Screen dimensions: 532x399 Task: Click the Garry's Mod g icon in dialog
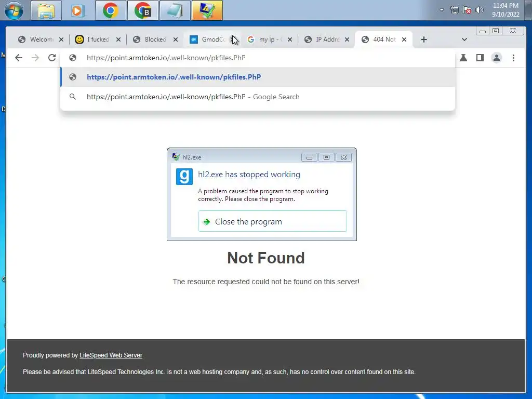[184, 177]
